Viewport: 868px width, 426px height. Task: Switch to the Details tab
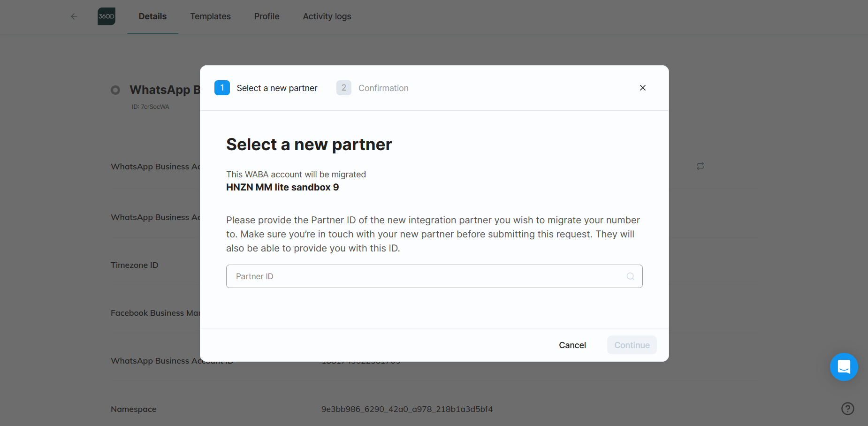tap(152, 16)
